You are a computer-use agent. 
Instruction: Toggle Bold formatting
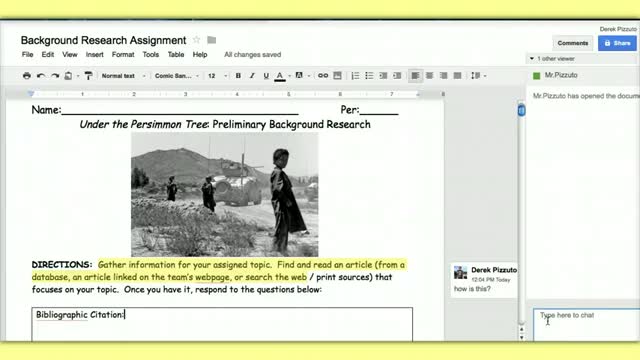coord(238,76)
